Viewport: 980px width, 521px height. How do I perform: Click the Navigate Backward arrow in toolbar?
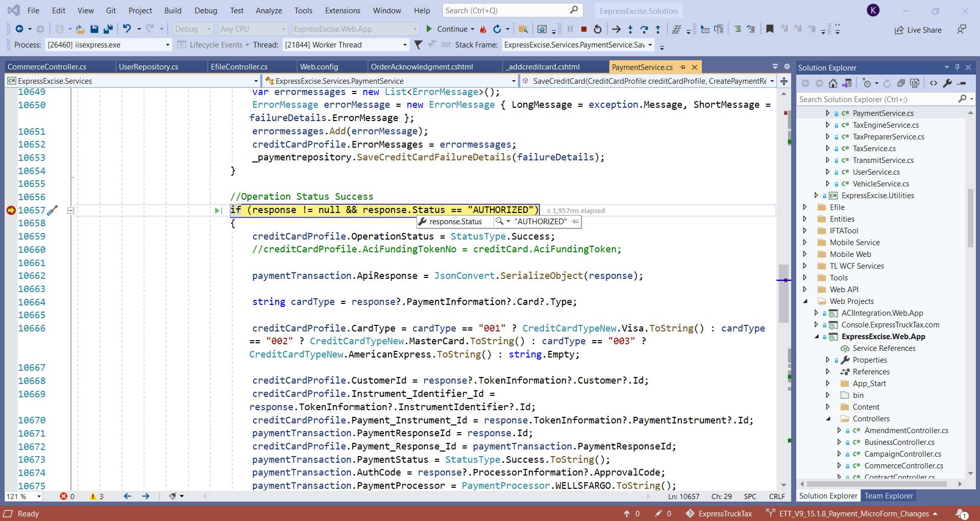pyautogui.click(x=19, y=29)
